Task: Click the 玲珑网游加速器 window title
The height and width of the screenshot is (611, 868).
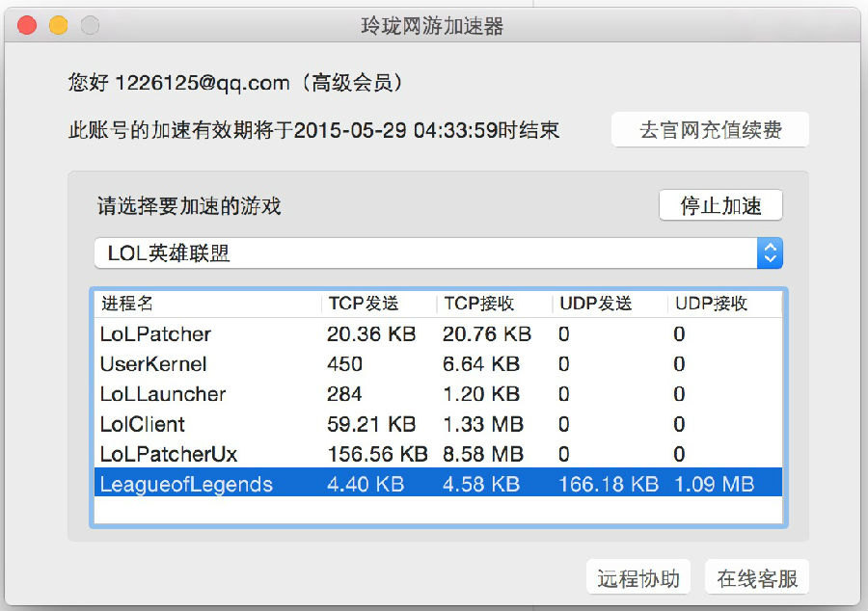Action: [432, 26]
